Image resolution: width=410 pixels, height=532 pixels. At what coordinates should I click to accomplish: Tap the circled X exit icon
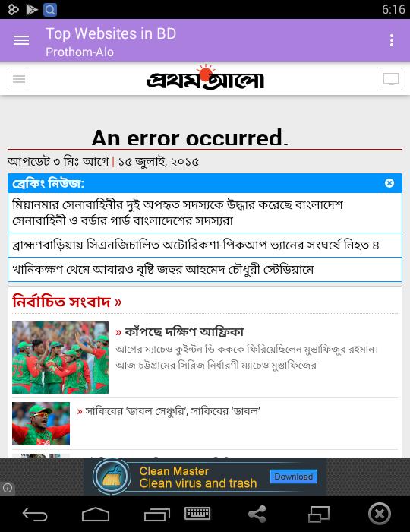[380, 514]
